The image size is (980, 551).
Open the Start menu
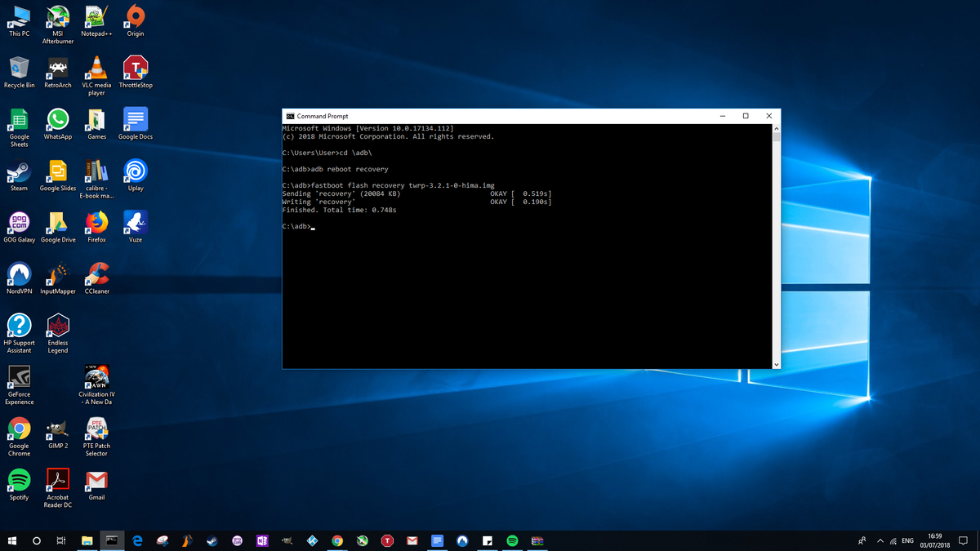click(12, 540)
